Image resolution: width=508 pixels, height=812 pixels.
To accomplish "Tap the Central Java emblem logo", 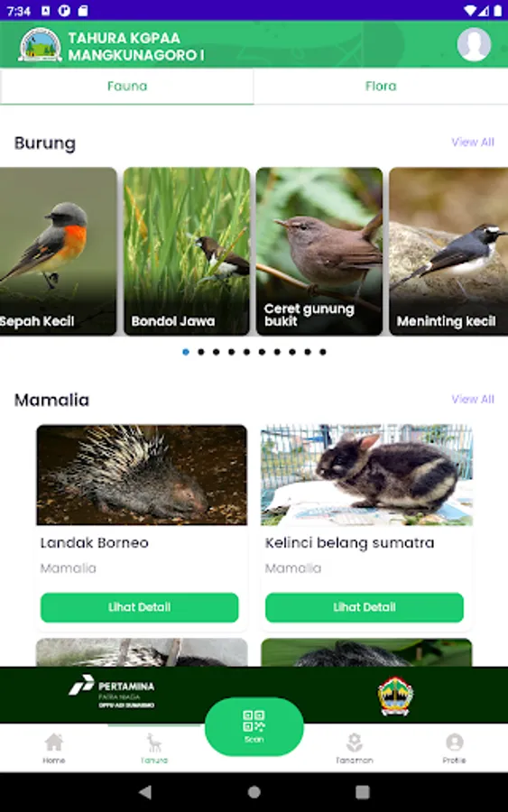I will tap(395, 696).
